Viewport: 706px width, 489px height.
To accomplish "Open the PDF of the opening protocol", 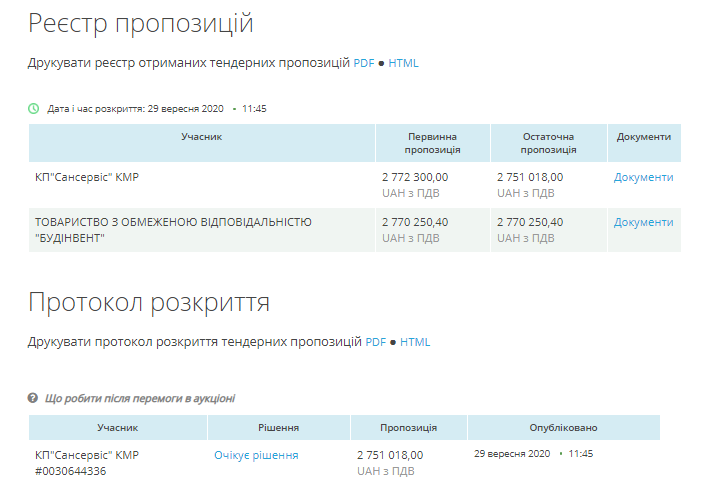I will 376,342.
